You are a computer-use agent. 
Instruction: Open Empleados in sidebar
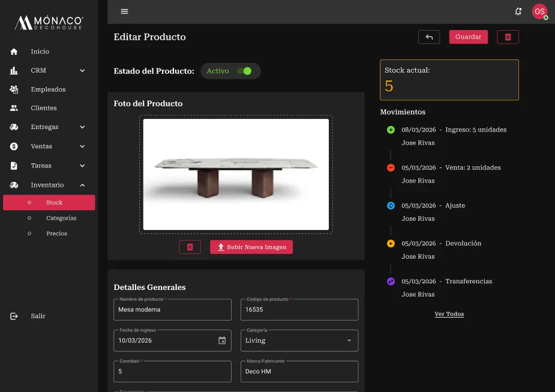click(x=48, y=89)
